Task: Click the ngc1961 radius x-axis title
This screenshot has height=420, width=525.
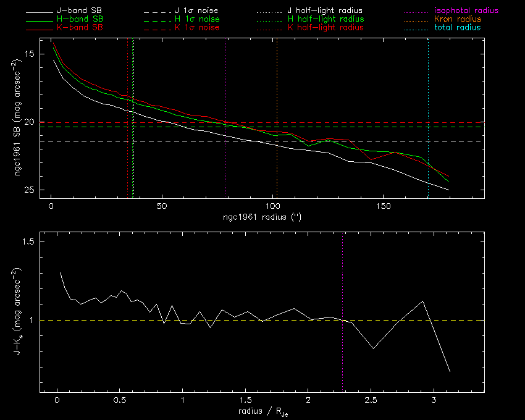Action: (x=262, y=217)
